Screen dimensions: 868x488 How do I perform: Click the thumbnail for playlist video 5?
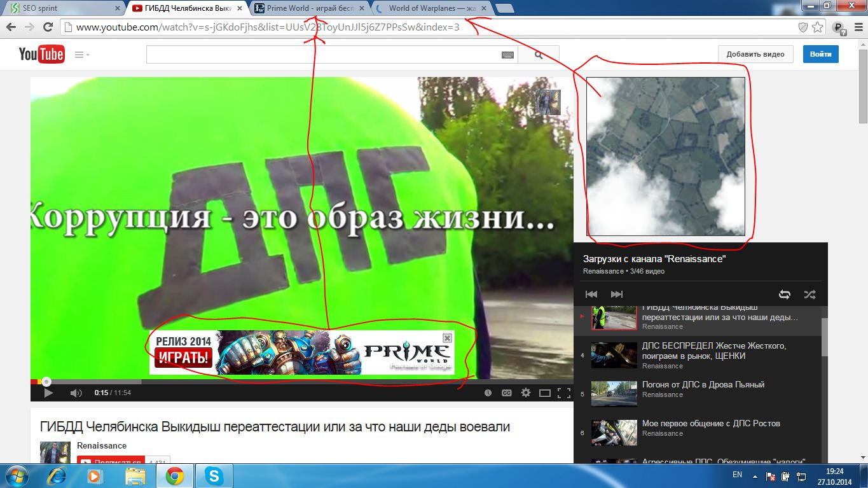pos(614,394)
